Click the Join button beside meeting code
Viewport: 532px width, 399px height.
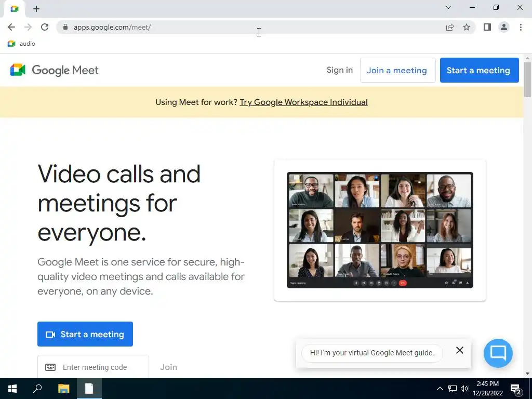(169, 367)
